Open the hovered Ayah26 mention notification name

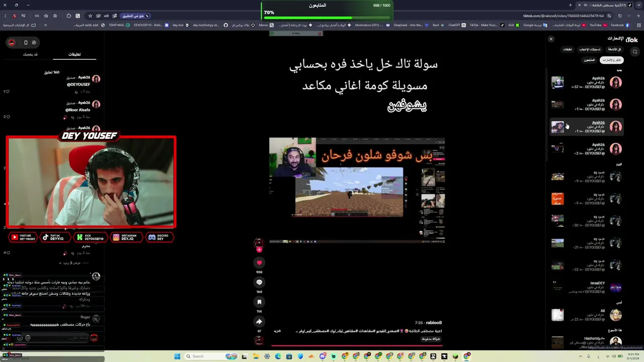(x=598, y=123)
